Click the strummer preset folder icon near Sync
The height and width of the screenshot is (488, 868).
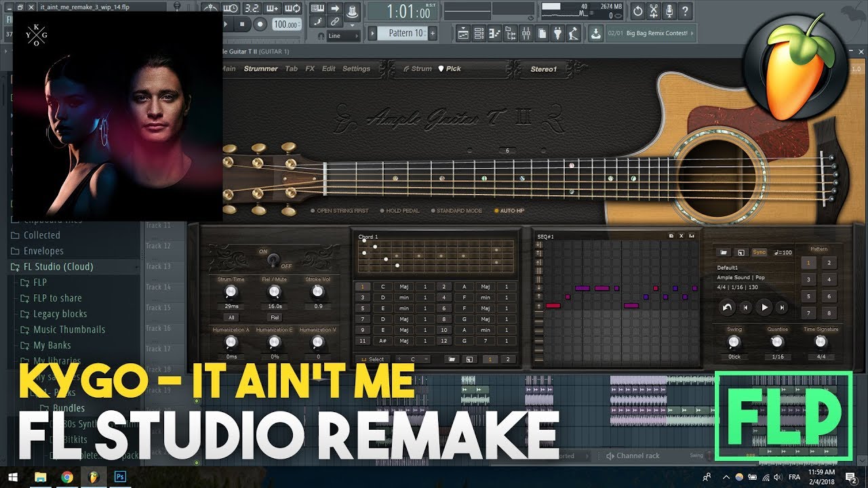coord(724,252)
